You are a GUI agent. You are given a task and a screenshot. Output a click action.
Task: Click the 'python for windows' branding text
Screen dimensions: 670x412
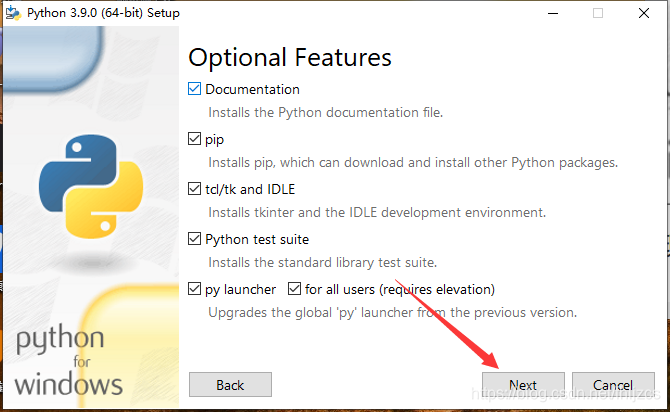[x=68, y=360]
